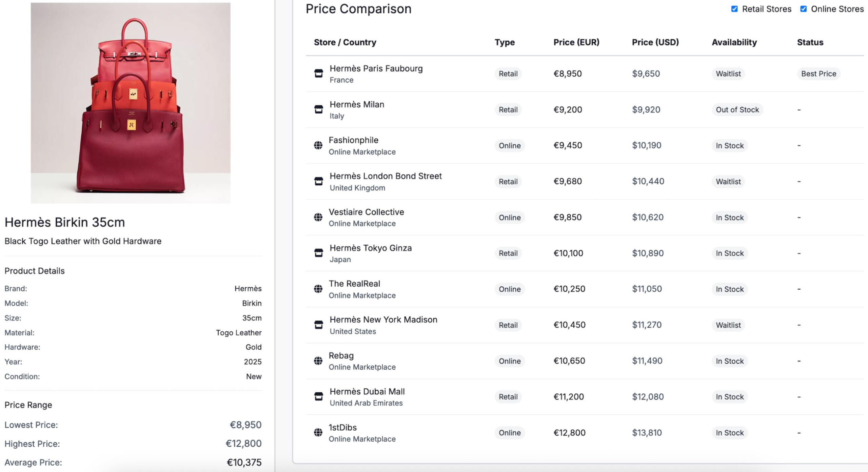868x472 pixels.
Task: Click the Hermès New York Madison store name
Action: click(x=383, y=320)
